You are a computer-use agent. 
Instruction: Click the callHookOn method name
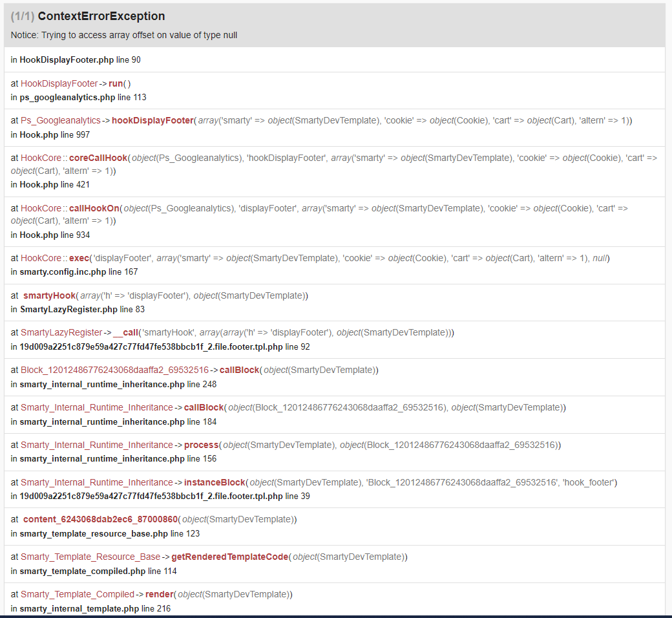(x=94, y=208)
